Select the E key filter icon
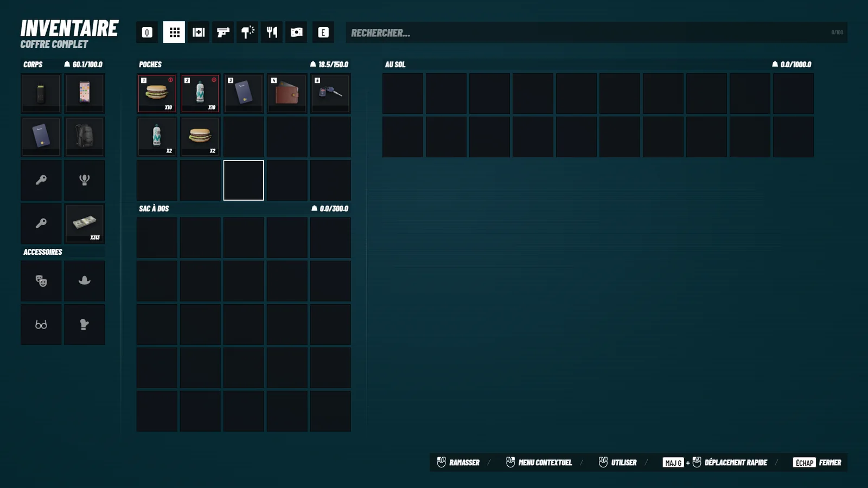 click(x=323, y=33)
